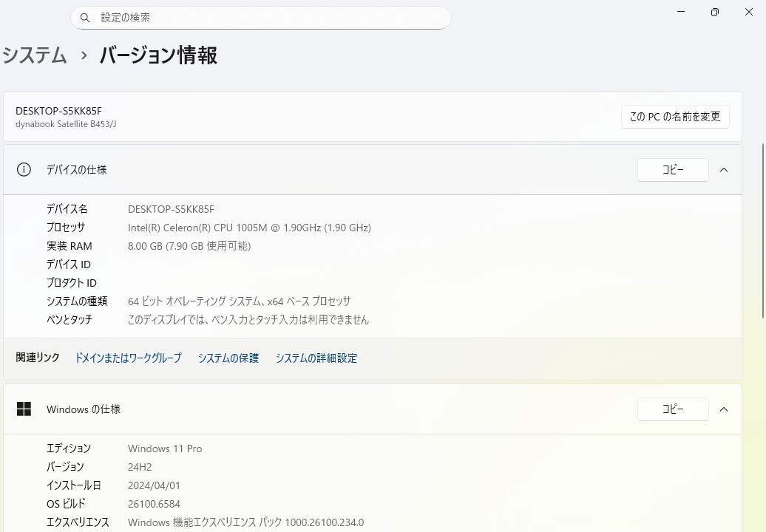Close the Settings window
The height and width of the screenshot is (532, 766).
click(749, 12)
